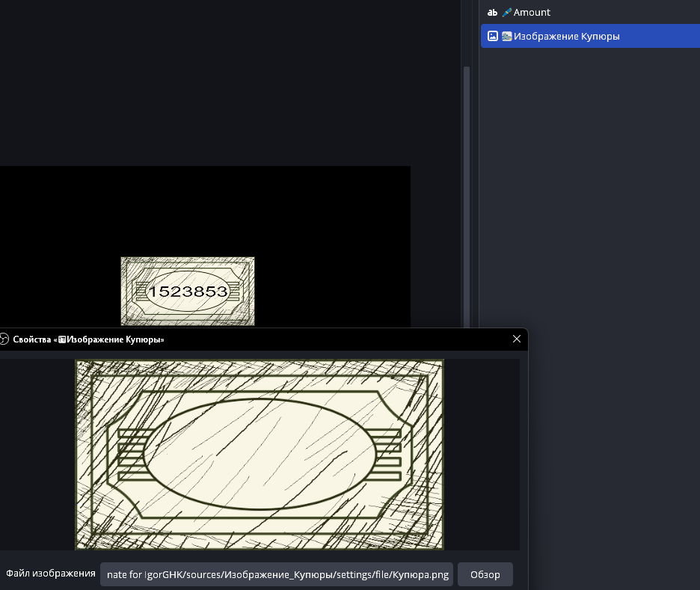The image size is (700, 590).
Task: Select the 1523853 amount text on the canvas
Action: [188, 292]
